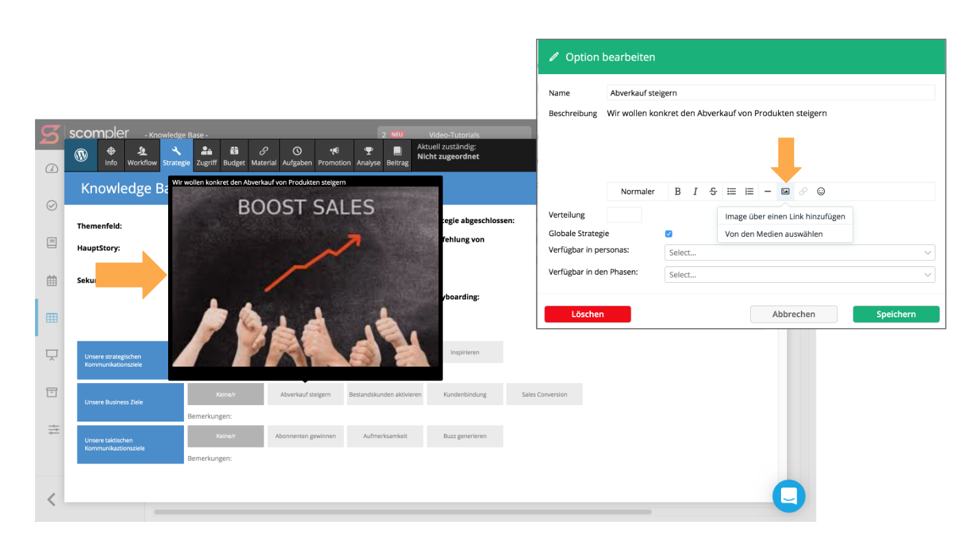The width and height of the screenshot is (980, 552).
Task: Open the emoji picker in editor toolbar
Action: tap(821, 192)
